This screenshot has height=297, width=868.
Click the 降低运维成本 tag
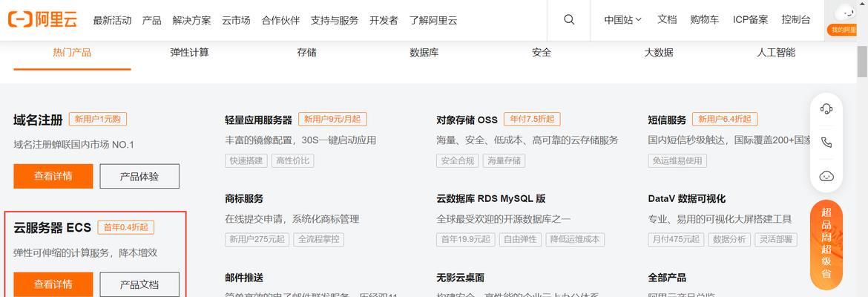575,239
